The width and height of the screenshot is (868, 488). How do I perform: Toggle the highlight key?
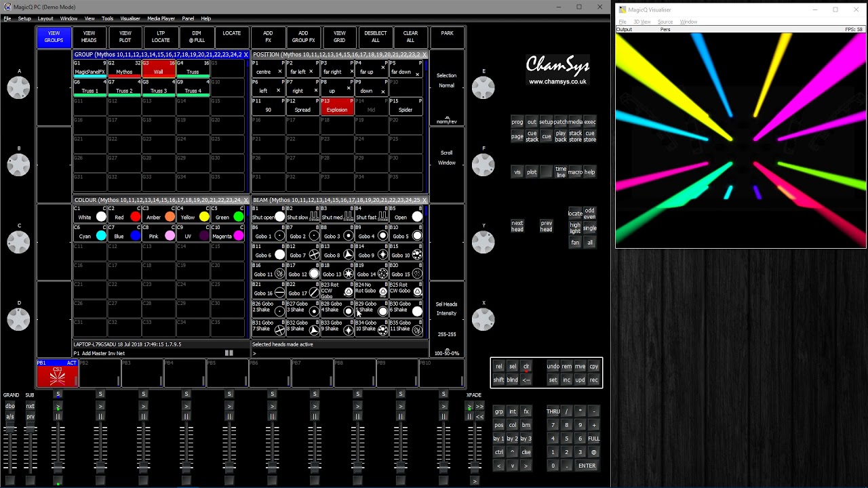point(575,228)
